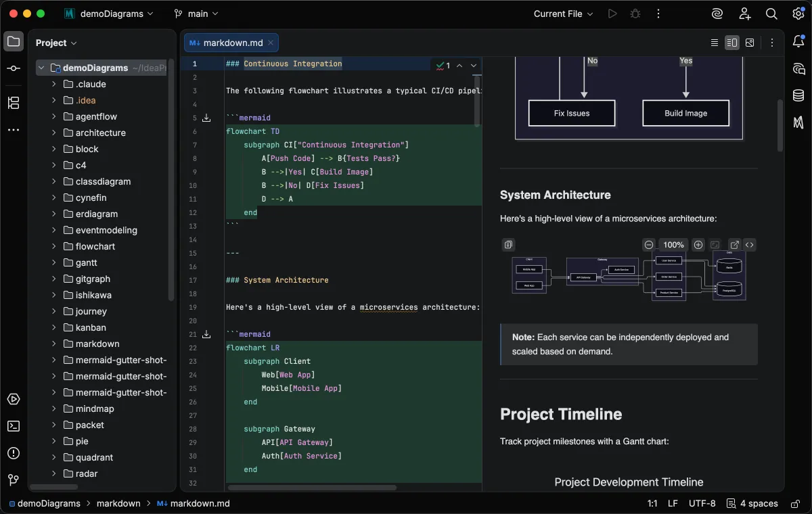The height and width of the screenshot is (514, 812).
Task: Change LF line separator
Action: (x=673, y=503)
